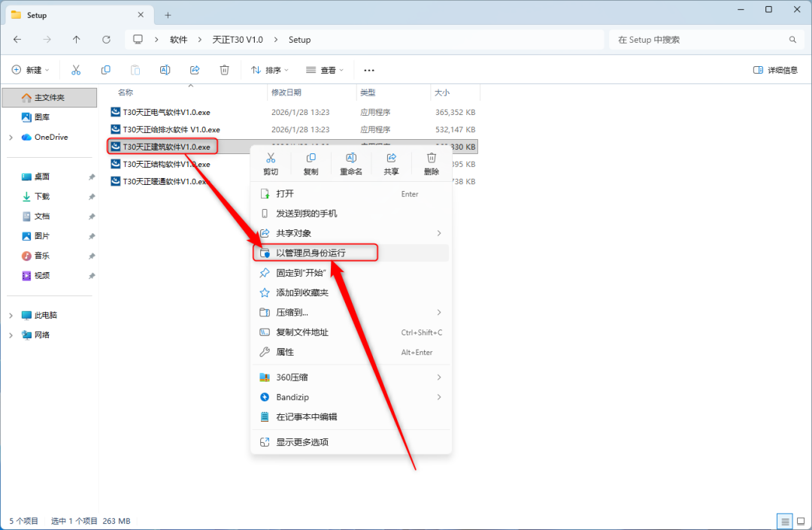Click Delete icon in context menu
Viewport: 812px width, 530px height.
(x=432, y=158)
